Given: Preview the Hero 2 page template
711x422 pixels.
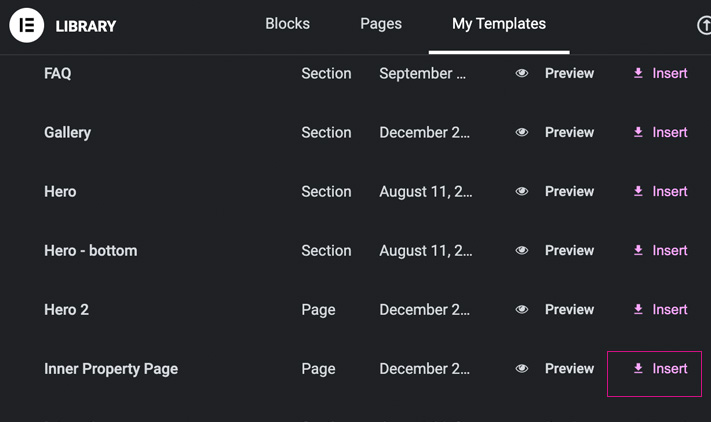Looking at the screenshot, I should click(569, 310).
